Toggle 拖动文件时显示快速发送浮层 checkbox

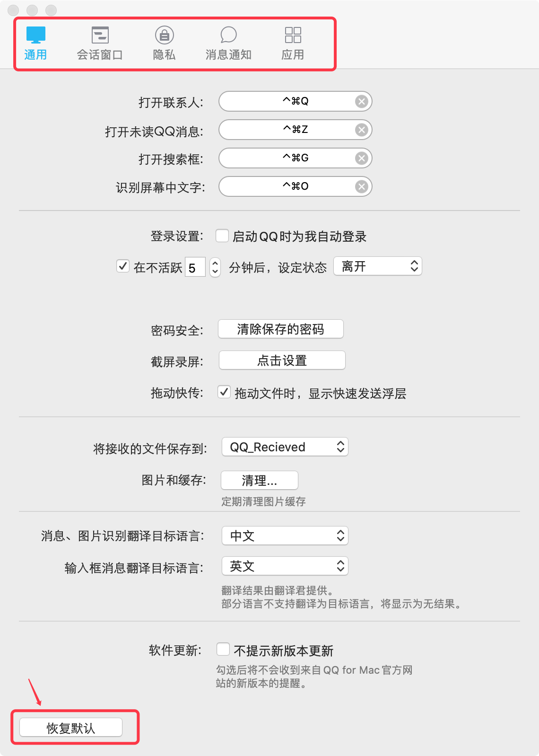coord(224,392)
